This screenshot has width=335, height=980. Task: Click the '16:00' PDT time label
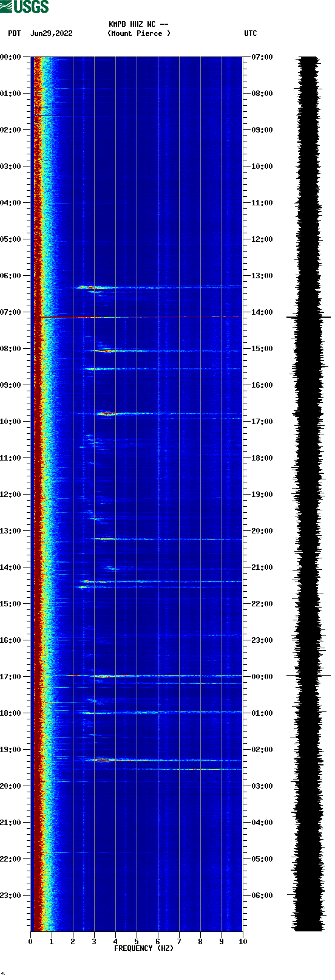click(x=11, y=640)
